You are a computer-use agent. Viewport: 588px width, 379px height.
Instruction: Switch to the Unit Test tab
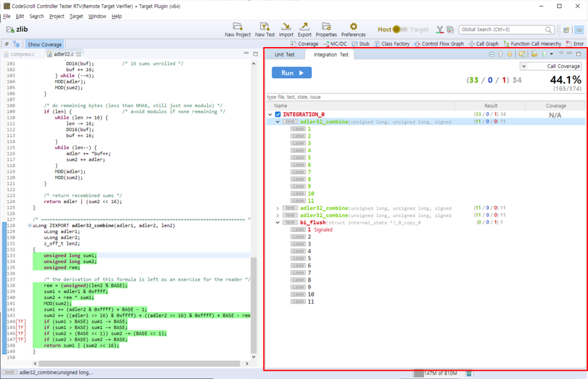click(285, 55)
